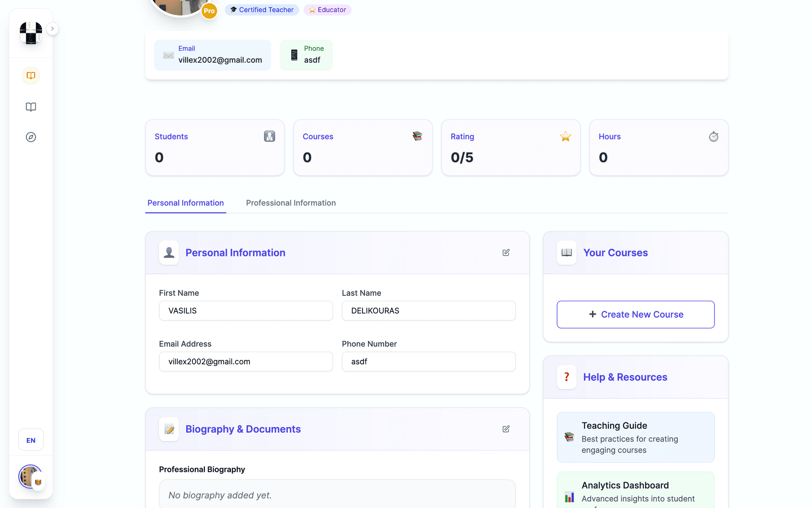Click the Courses stacked books icon
The width and height of the screenshot is (812, 508).
[x=417, y=136]
